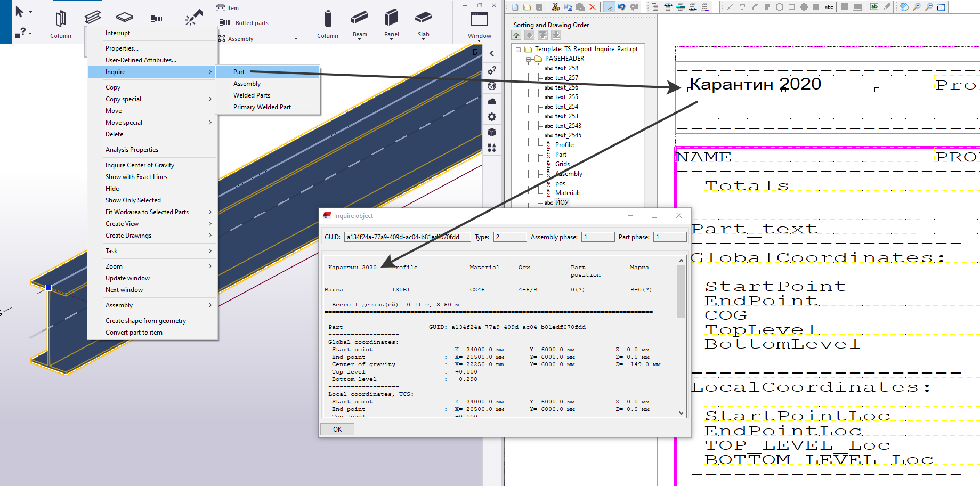Collapse the Template root tree node
This screenshot has height=486, width=980.
pyautogui.click(x=518, y=50)
